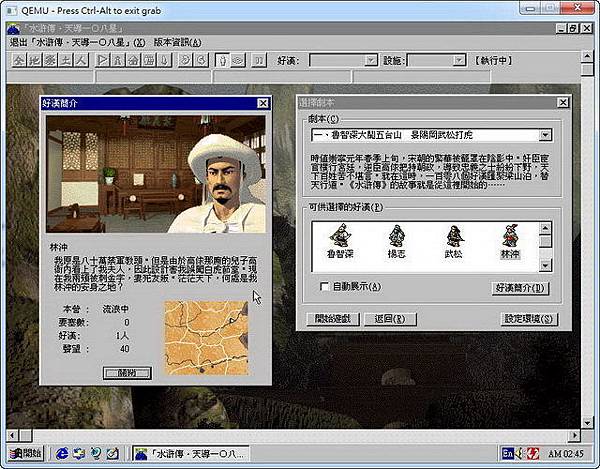The width and height of the screenshot is (600, 469).
Task: Click the 林沖 portrait image
Action: pos(156,174)
